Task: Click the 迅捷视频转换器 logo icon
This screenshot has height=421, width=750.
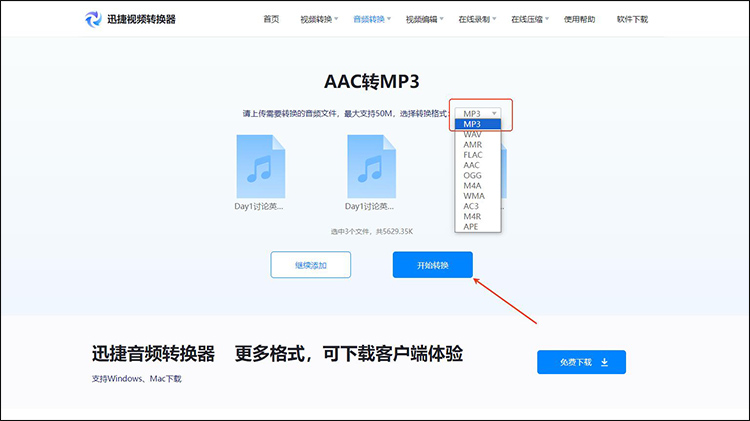Action: (93, 19)
